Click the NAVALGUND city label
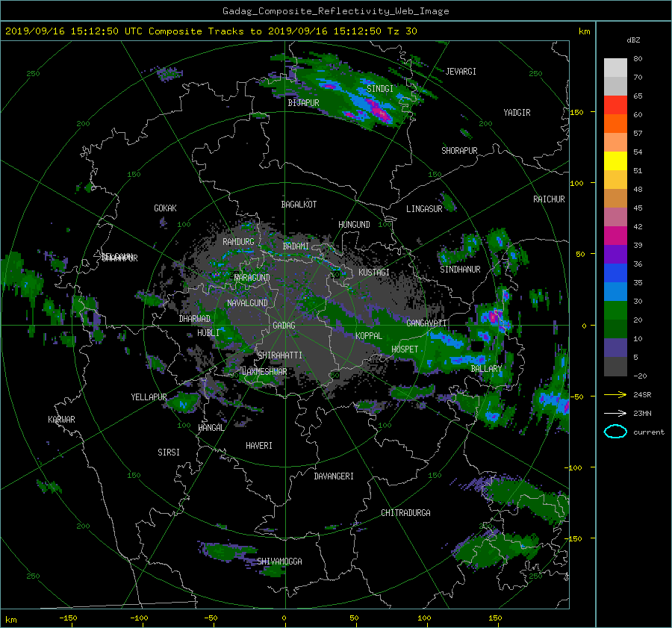672x628 pixels. pyautogui.click(x=247, y=303)
